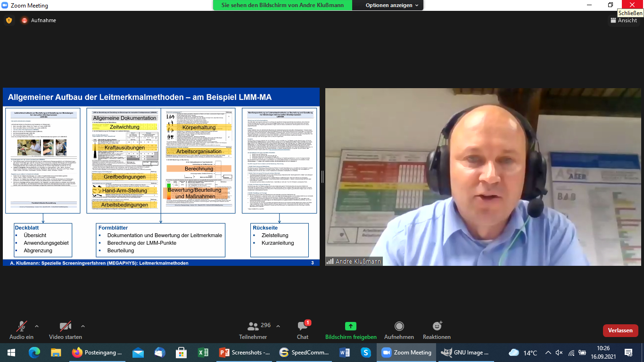Open the Reaktionen emoji menu
Viewport: 644px width, 362px height.
click(x=437, y=326)
